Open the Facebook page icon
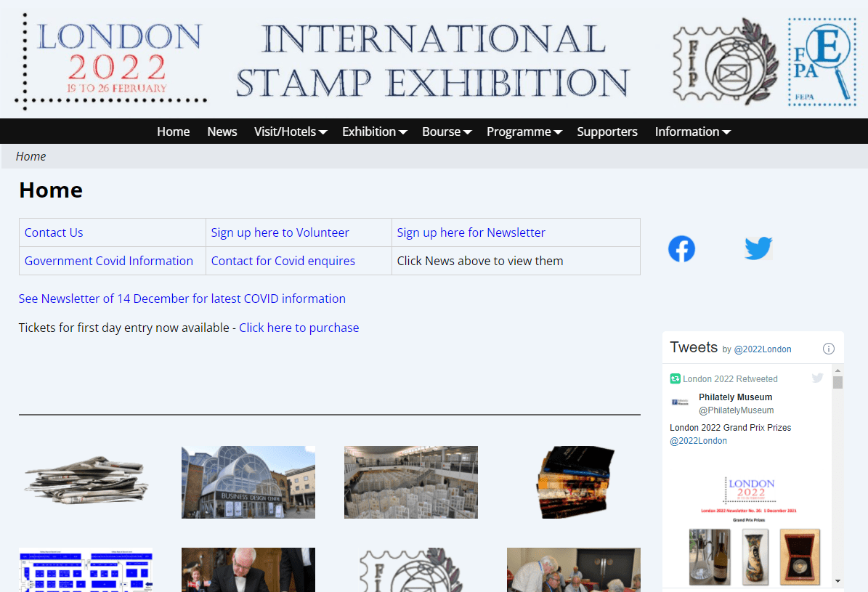The image size is (868, 592). (x=681, y=248)
